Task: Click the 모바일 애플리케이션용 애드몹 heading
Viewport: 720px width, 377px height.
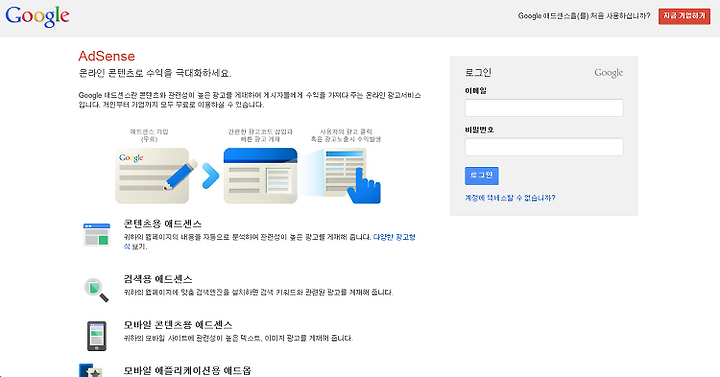Action: (187, 371)
